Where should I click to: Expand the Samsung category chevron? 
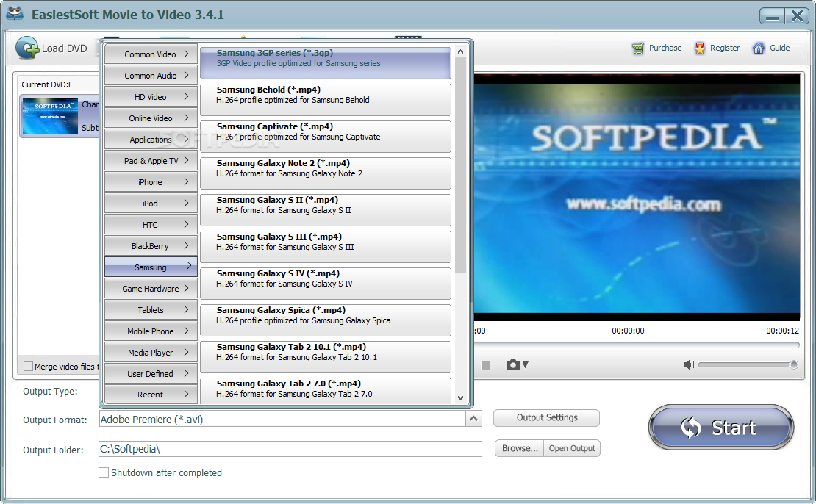point(189,265)
